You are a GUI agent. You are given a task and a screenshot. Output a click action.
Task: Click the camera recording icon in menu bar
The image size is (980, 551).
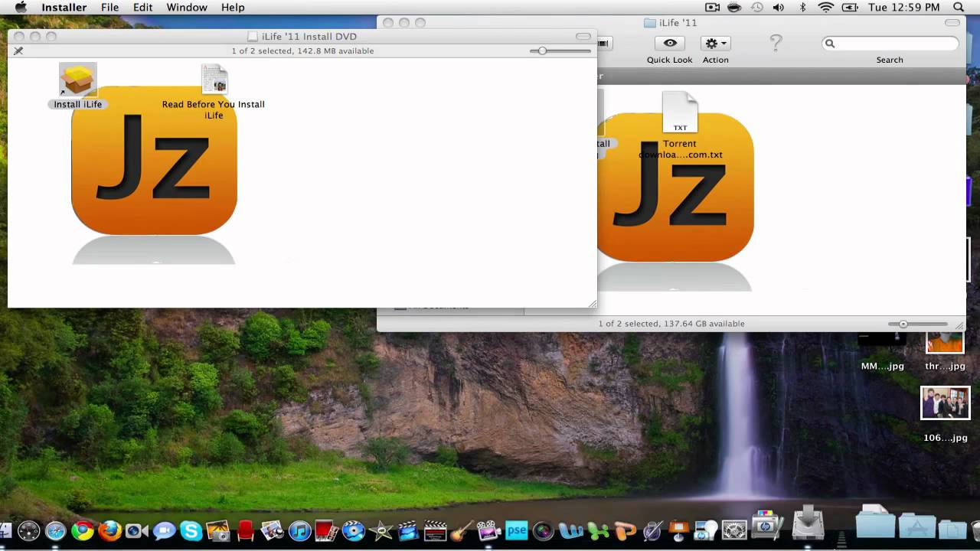click(712, 7)
